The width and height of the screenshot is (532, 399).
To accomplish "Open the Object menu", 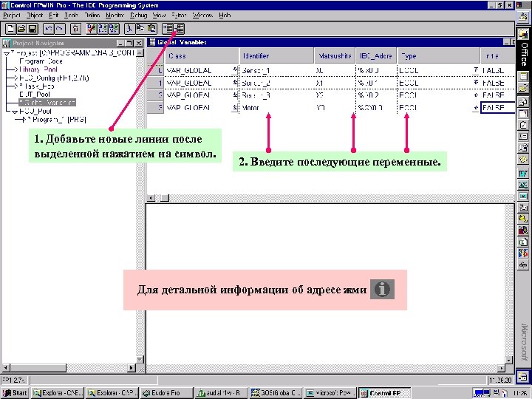I will coord(35,16).
